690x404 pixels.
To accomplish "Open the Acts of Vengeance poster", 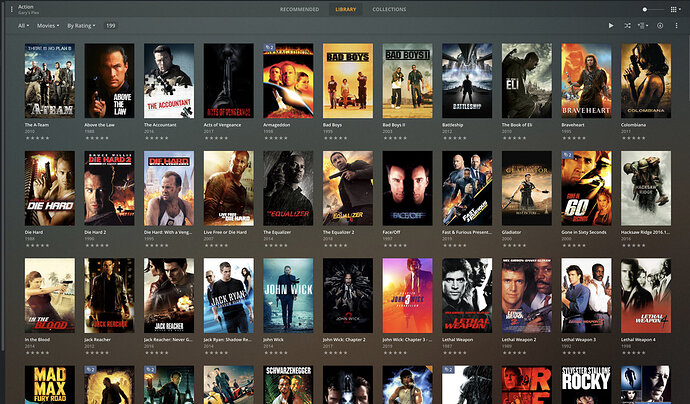I will (228, 81).
